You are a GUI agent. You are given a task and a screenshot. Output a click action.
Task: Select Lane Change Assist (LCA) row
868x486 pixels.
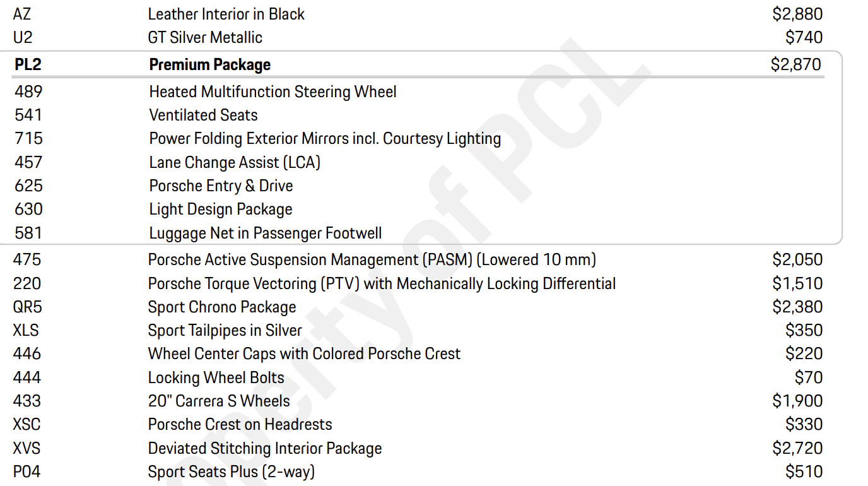235,162
